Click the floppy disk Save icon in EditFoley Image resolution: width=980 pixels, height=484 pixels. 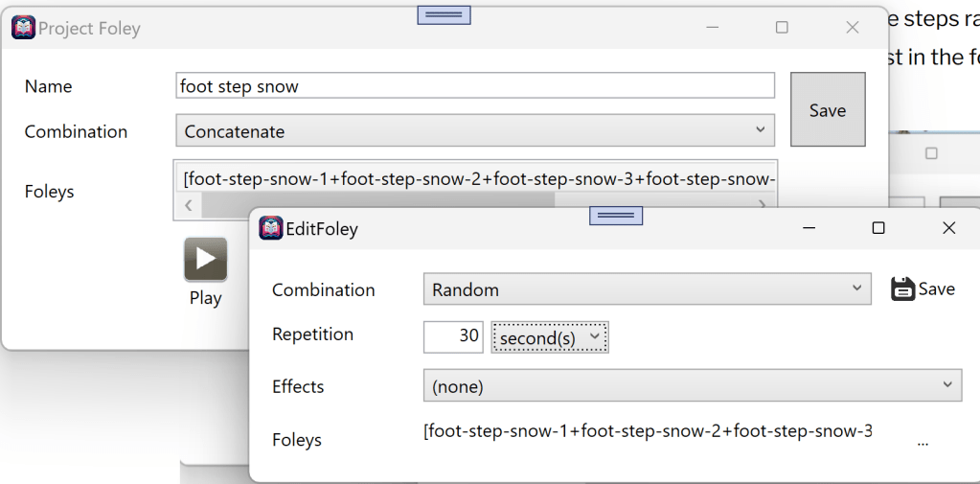(902, 288)
